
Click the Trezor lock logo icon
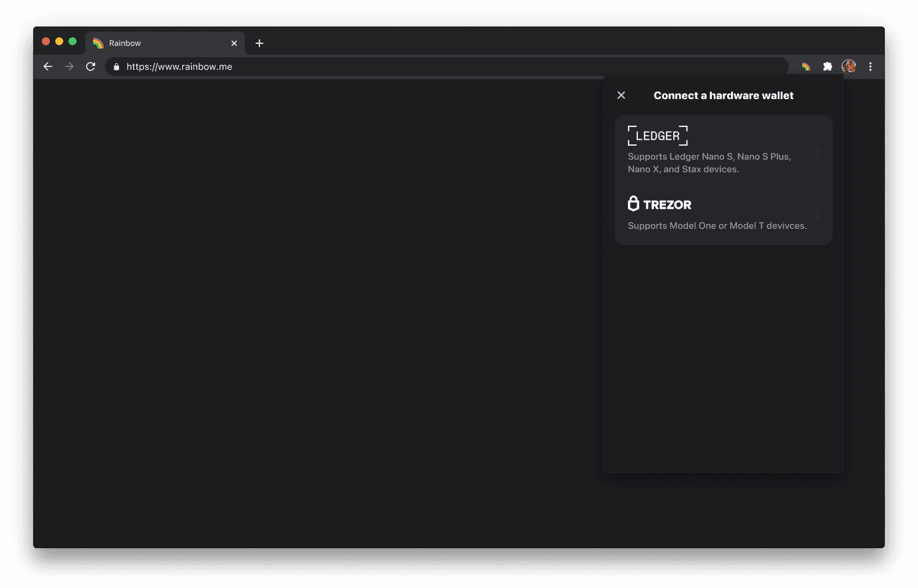(x=633, y=204)
